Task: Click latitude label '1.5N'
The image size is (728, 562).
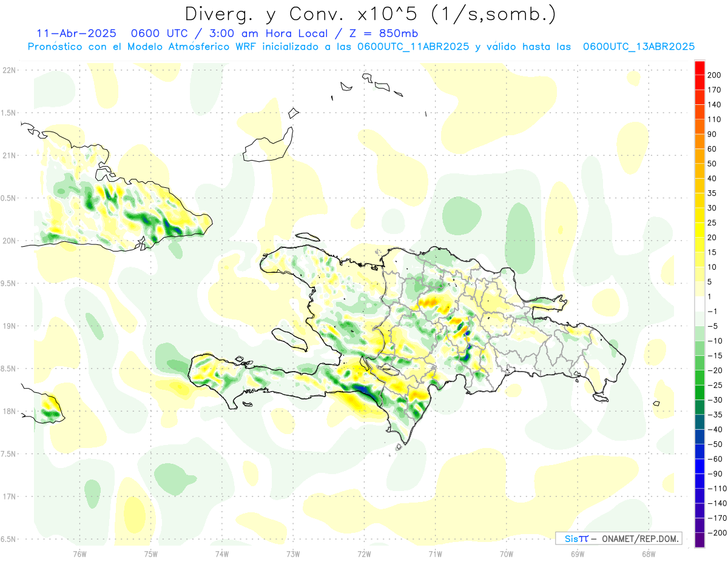Action: (9, 113)
